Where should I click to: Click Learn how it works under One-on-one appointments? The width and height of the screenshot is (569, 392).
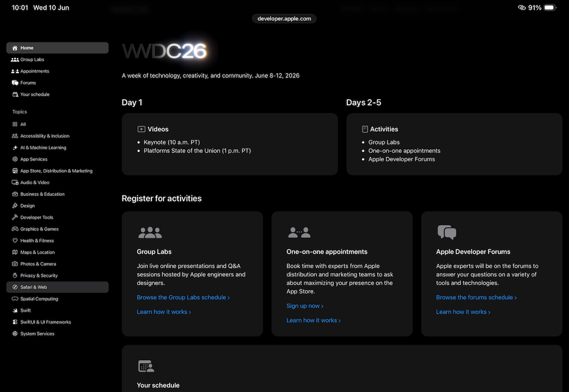coord(313,320)
